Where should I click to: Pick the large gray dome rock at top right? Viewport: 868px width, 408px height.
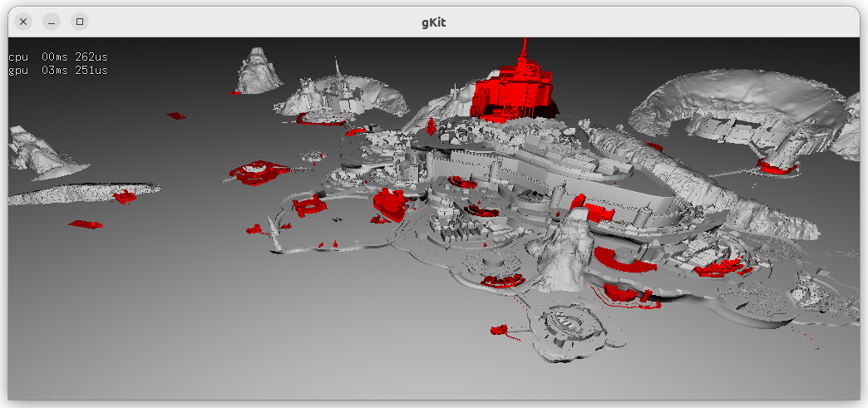click(740, 100)
